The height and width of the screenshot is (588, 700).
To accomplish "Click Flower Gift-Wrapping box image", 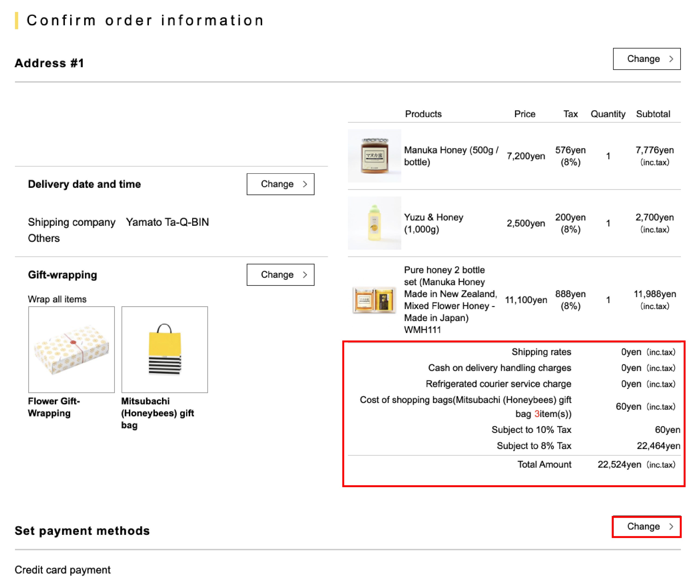I will 71,350.
